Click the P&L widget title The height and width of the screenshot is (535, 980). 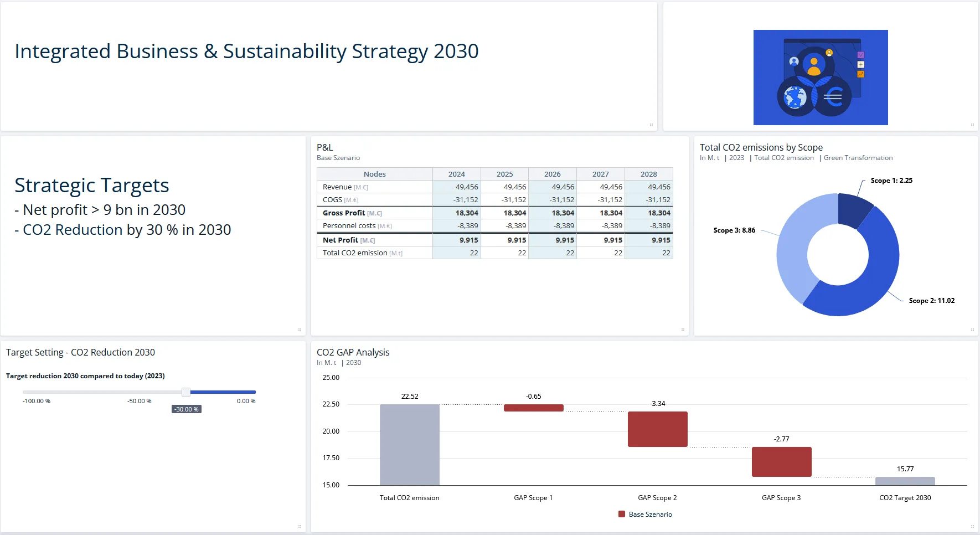[325, 147]
